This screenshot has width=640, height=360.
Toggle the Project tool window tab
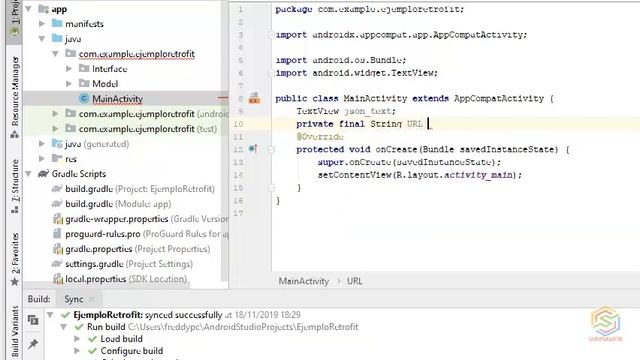pos(15,20)
